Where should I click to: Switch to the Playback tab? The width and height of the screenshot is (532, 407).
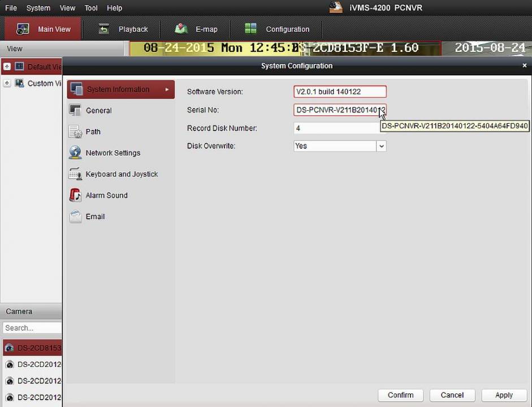[123, 29]
